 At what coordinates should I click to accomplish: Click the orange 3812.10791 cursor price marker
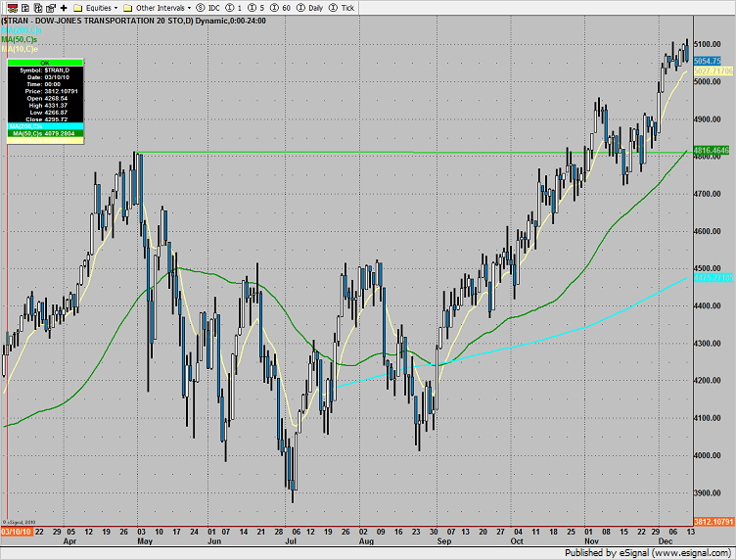[x=713, y=522]
